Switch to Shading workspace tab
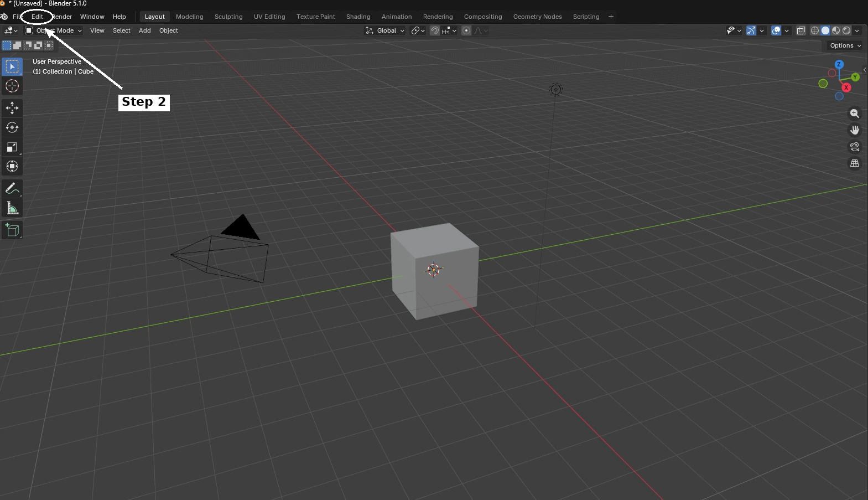 (358, 17)
